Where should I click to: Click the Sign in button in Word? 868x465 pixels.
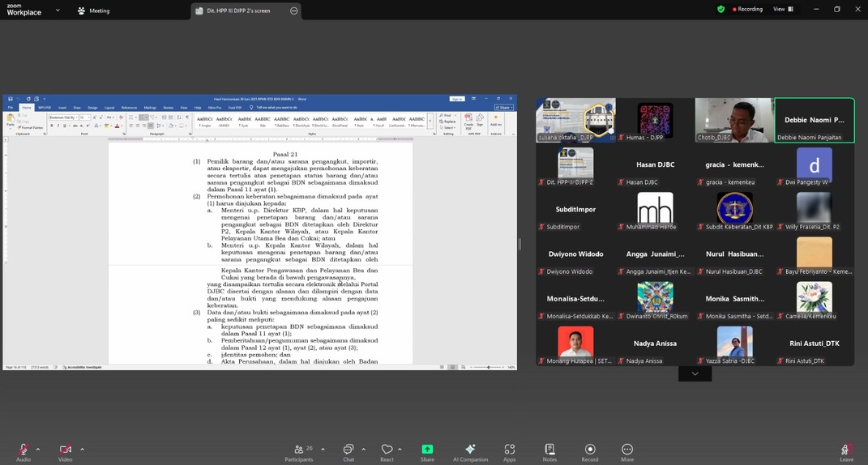tap(457, 99)
